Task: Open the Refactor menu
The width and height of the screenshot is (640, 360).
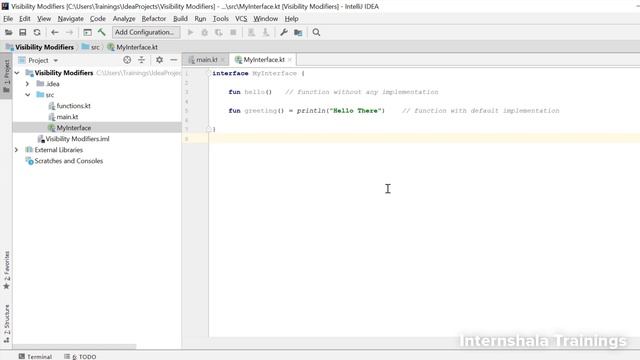Action: (153, 19)
